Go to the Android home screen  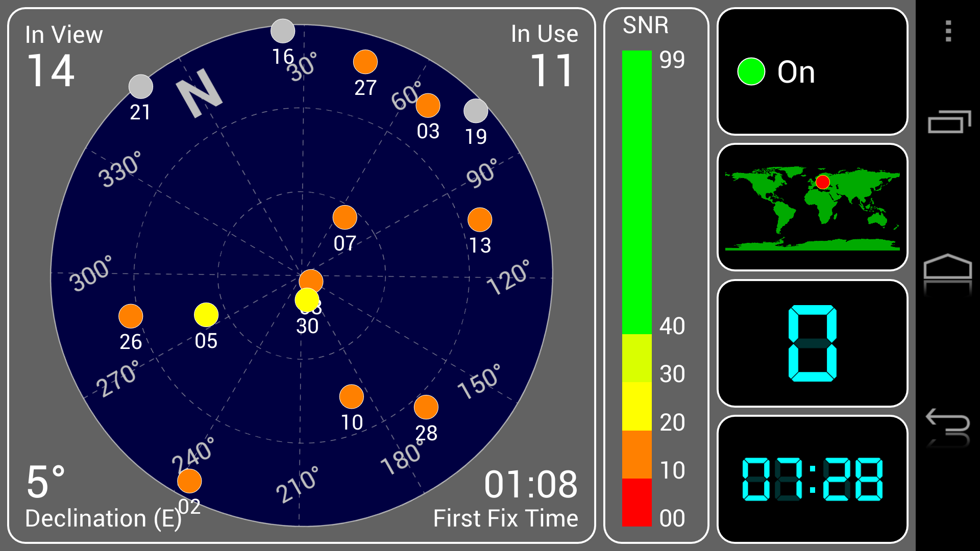[948, 267]
